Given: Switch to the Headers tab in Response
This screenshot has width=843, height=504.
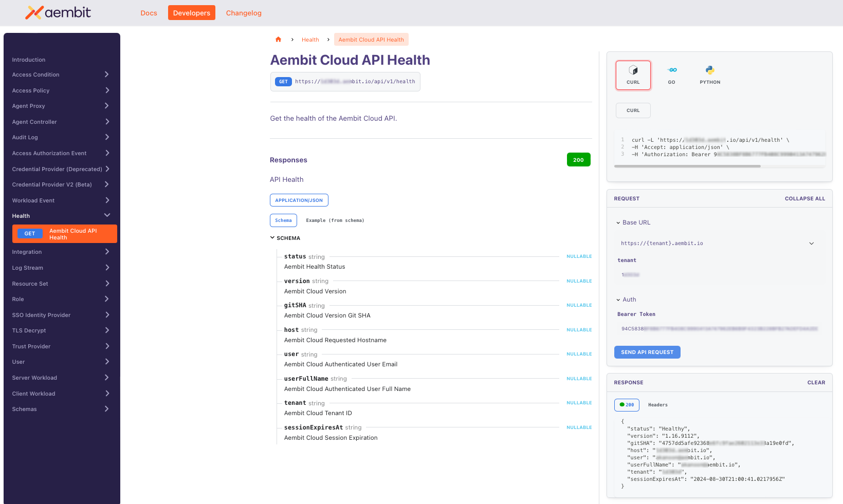Looking at the screenshot, I should point(657,405).
